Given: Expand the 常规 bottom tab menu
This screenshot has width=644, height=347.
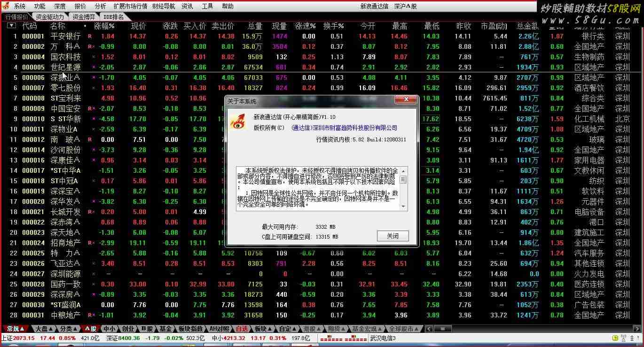Looking at the screenshot, I should (x=16, y=329).
